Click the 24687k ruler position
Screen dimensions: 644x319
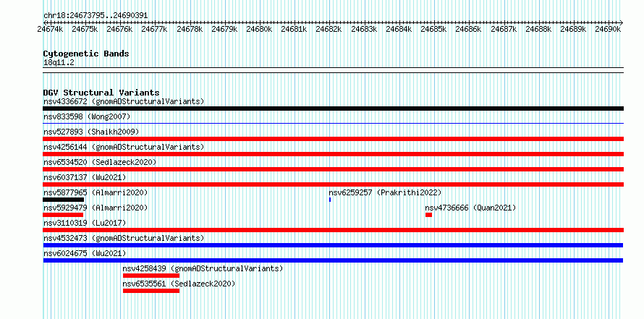503,30
